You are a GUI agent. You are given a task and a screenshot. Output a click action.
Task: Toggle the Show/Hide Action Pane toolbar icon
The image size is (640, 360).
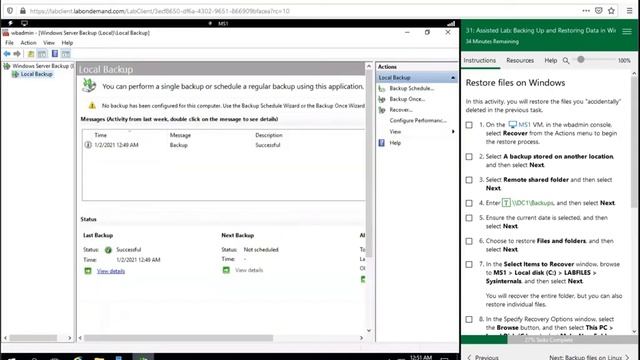66,54
